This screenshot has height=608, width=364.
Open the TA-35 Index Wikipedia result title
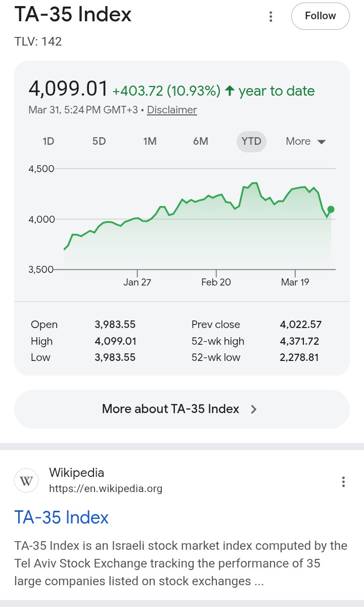[x=62, y=517]
